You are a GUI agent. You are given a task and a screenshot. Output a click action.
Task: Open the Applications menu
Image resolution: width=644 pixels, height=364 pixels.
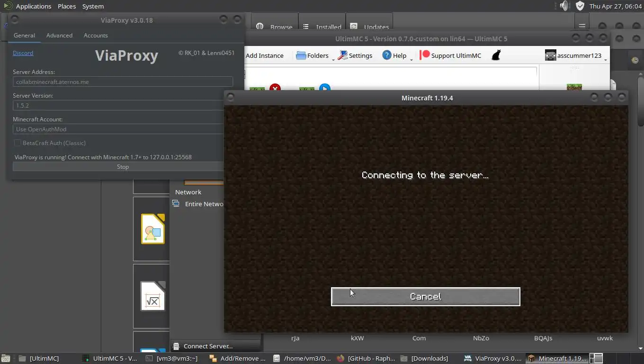(33, 6)
